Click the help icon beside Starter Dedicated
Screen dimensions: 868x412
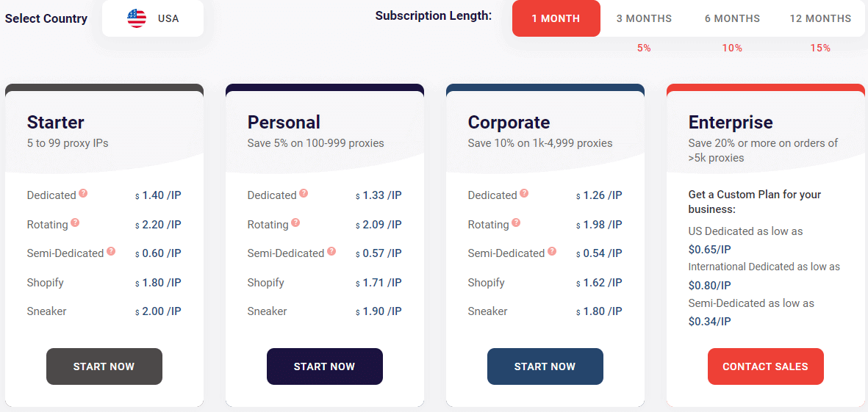pyautogui.click(x=83, y=194)
